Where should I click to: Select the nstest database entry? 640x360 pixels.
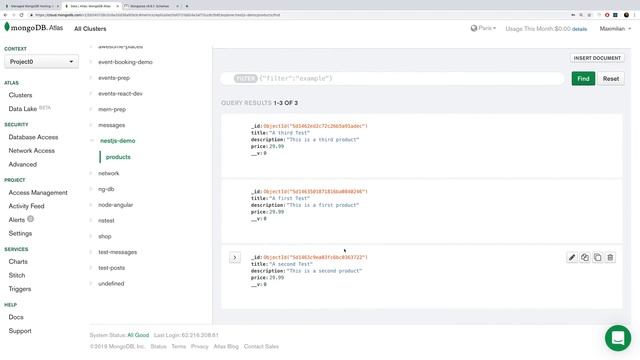click(x=106, y=220)
